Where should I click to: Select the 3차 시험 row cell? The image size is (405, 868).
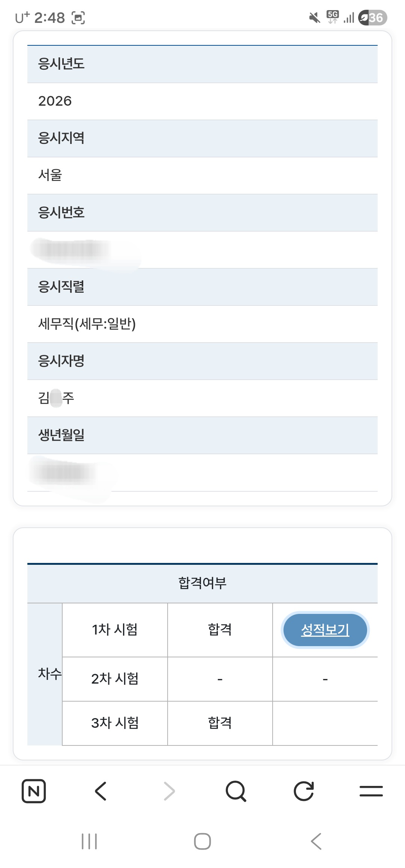[115, 723]
